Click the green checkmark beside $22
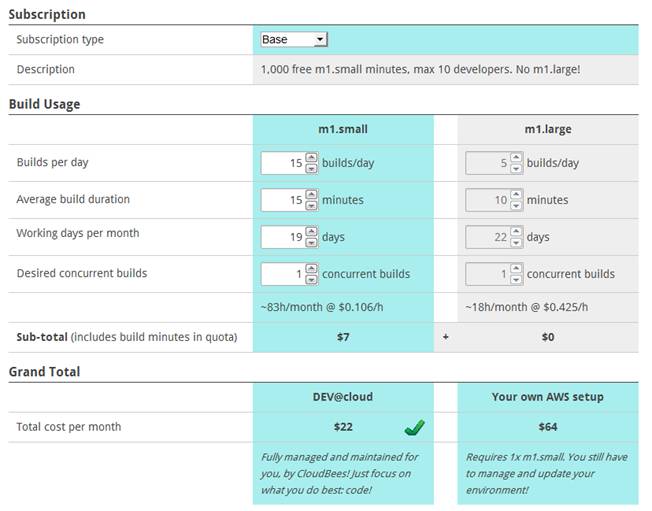The height and width of the screenshot is (511, 652). (415, 427)
